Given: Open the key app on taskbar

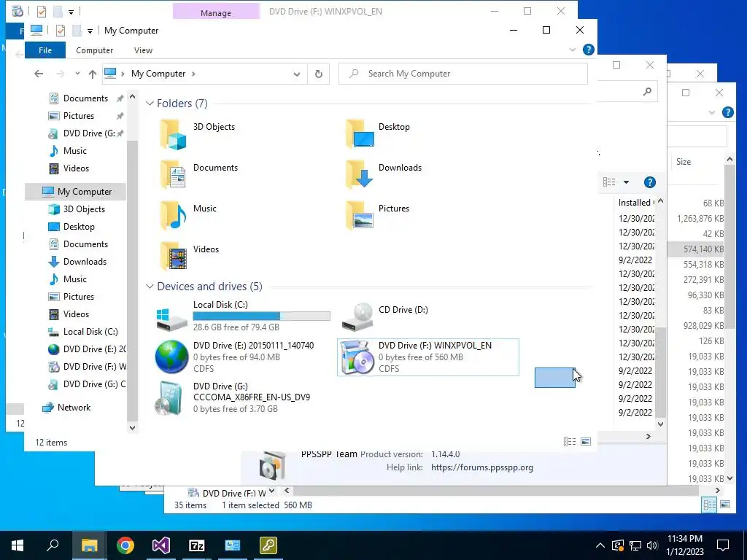Looking at the screenshot, I should click(268, 545).
